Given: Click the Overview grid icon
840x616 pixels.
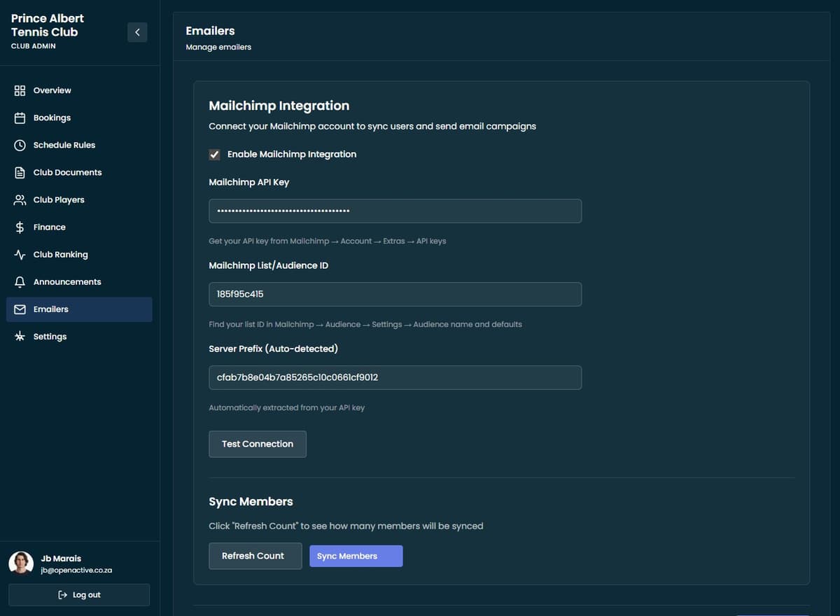Looking at the screenshot, I should pos(20,90).
